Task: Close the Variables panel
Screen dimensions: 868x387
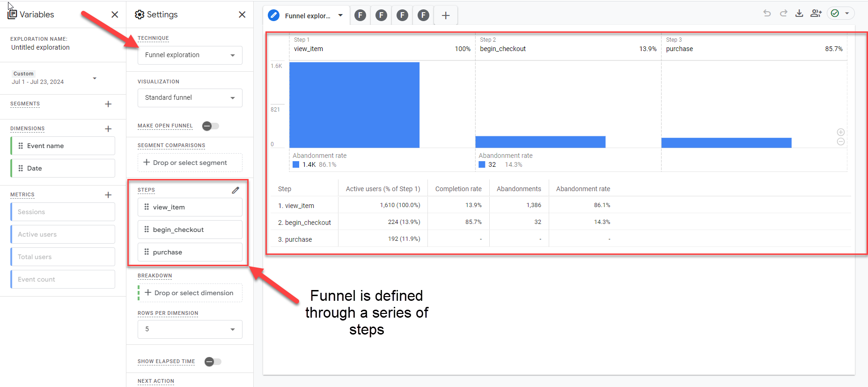Action: point(115,15)
